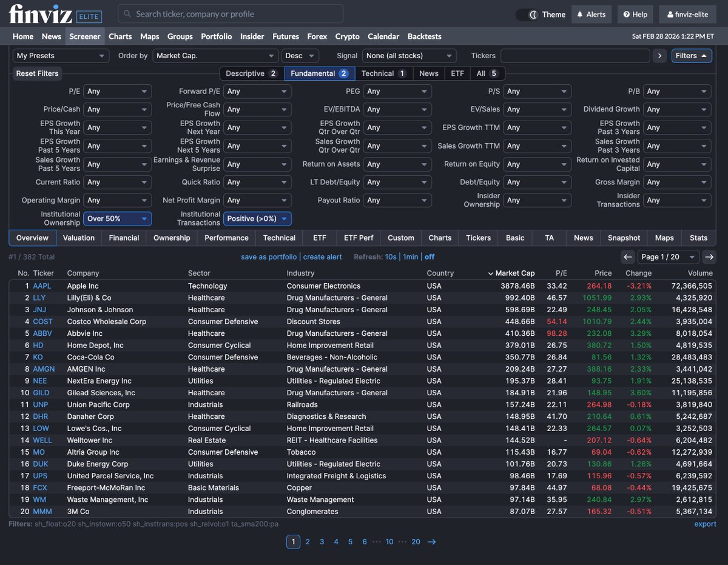Open the P/E filter dropdown

pyautogui.click(x=117, y=92)
